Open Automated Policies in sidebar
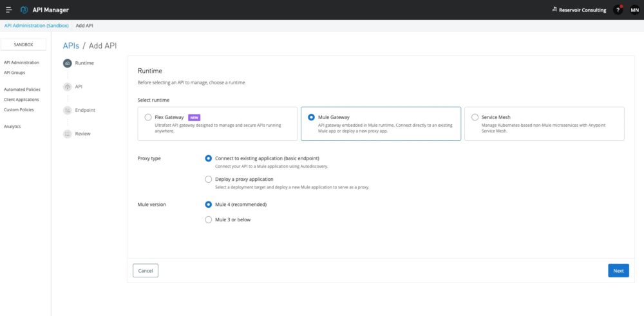The width and height of the screenshot is (644, 316). [22, 89]
